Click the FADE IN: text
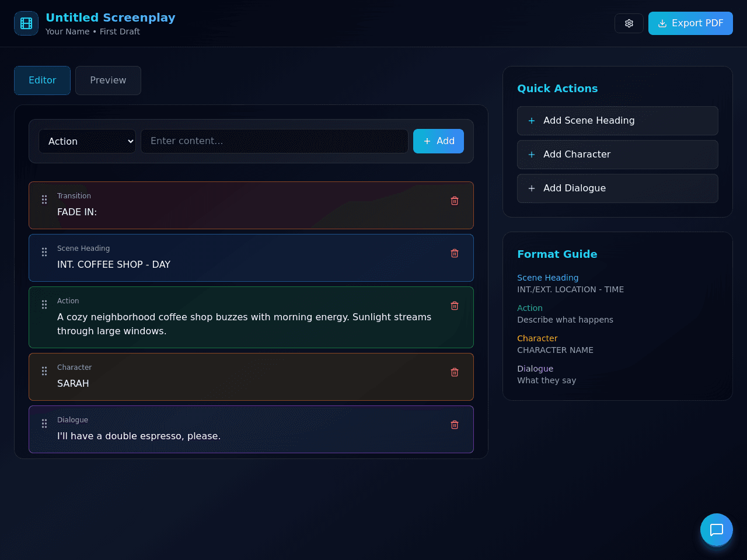Image resolution: width=747 pixels, height=560 pixels. pyautogui.click(x=77, y=212)
